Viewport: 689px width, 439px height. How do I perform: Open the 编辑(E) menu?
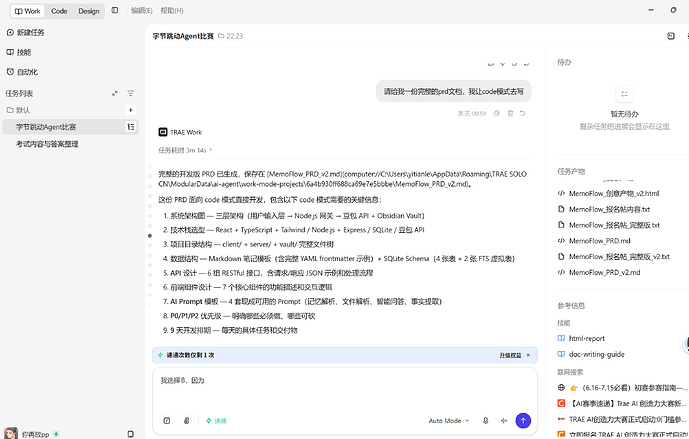pyautogui.click(x=141, y=11)
